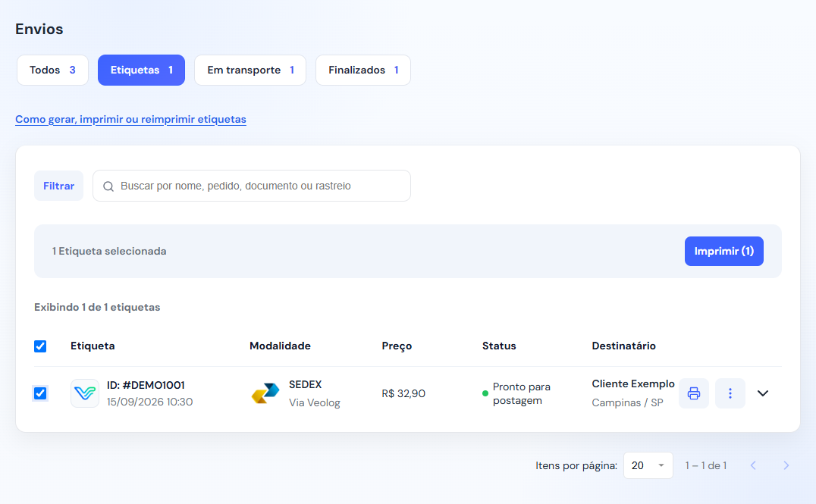Viewport: 816px width, 504px height.
Task: Click the SEDEX carrier logo
Action: coord(265,393)
